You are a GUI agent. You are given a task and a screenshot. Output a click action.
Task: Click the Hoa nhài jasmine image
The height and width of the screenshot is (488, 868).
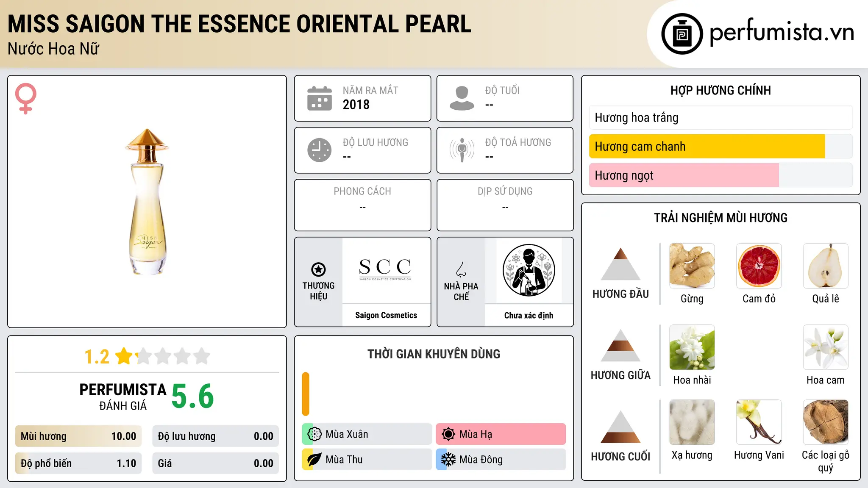point(692,347)
